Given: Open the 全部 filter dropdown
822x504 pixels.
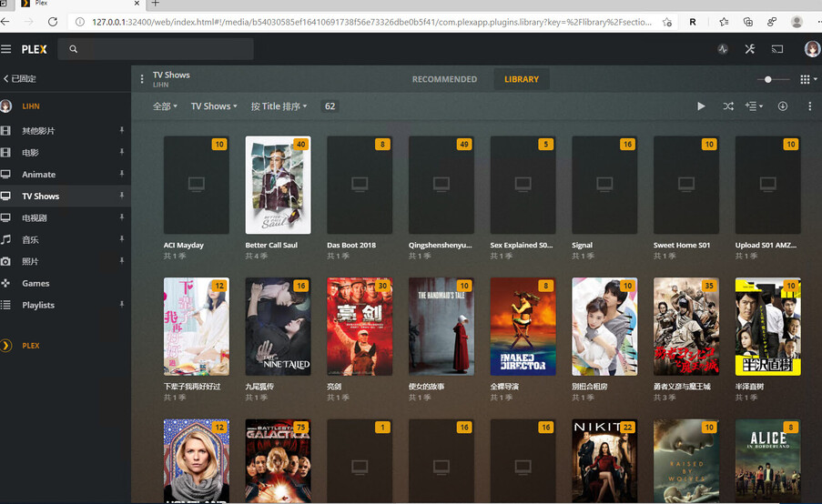Looking at the screenshot, I should [165, 106].
